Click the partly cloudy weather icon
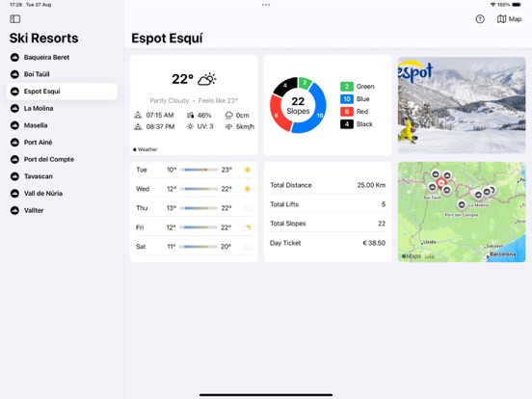The width and height of the screenshot is (532, 399). (x=207, y=79)
